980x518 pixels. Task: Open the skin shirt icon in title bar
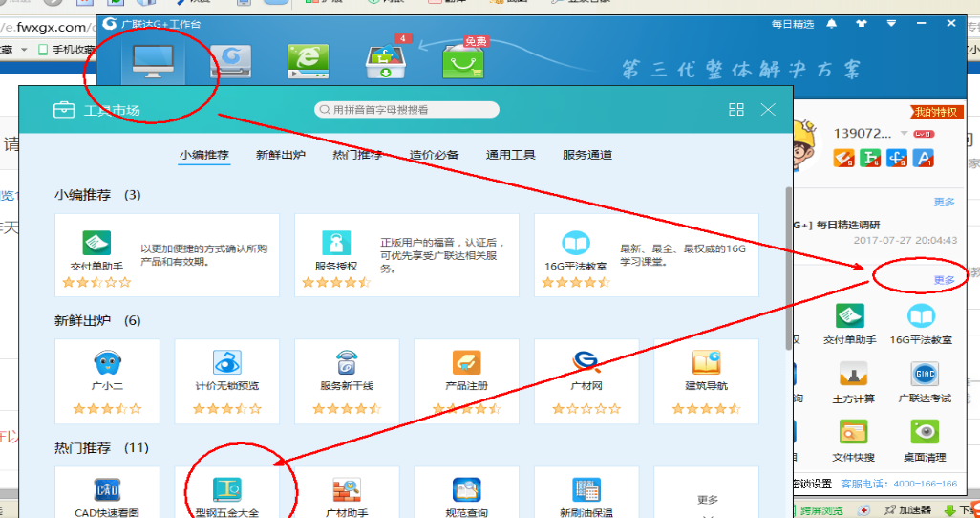click(862, 24)
